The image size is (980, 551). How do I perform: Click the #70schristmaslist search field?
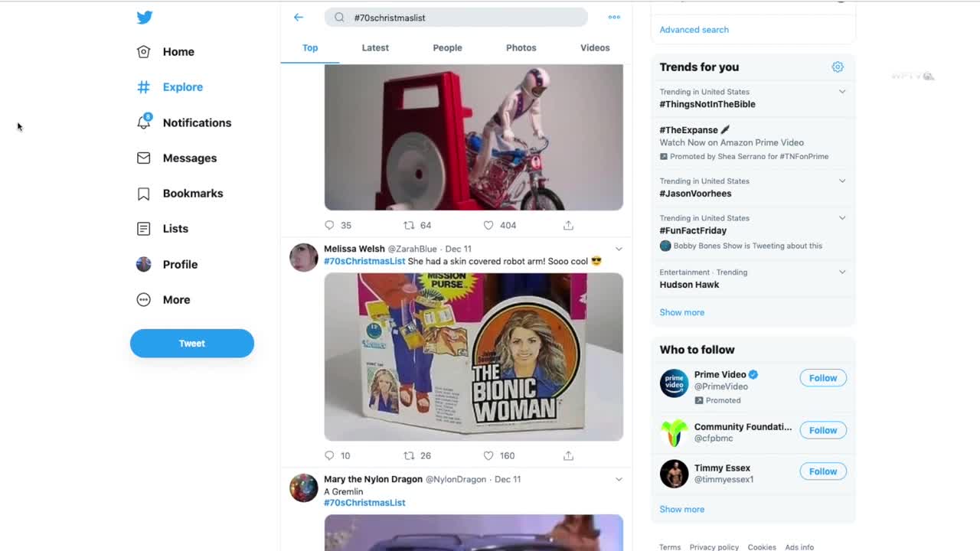[x=456, y=18]
